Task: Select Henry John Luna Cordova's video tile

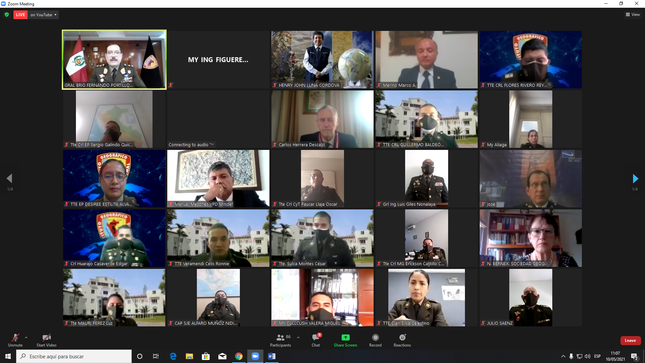Action: (x=322, y=59)
